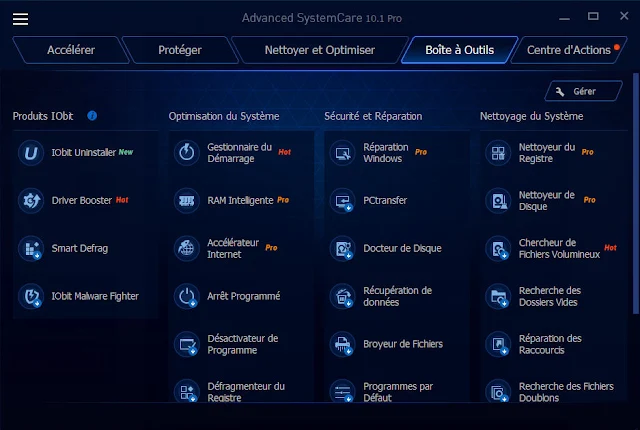The width and height of the screenshot is (640, 430).
Task: Click the Smart Defrag icon
Action: 31,248
